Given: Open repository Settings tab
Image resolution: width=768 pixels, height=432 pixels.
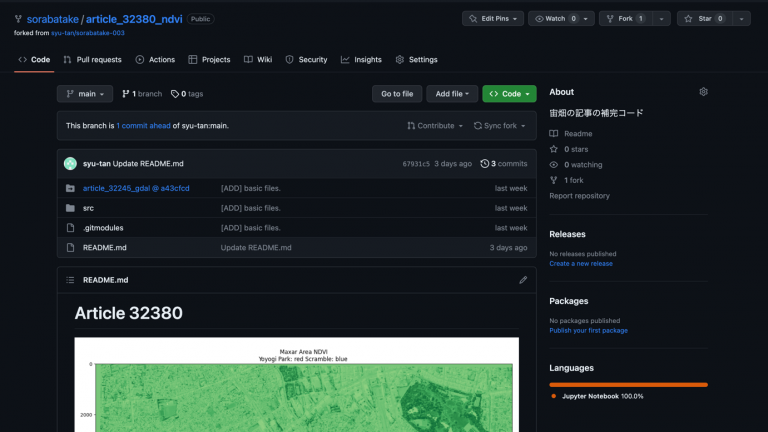Looking at the screenshot, I should point(416,59).
